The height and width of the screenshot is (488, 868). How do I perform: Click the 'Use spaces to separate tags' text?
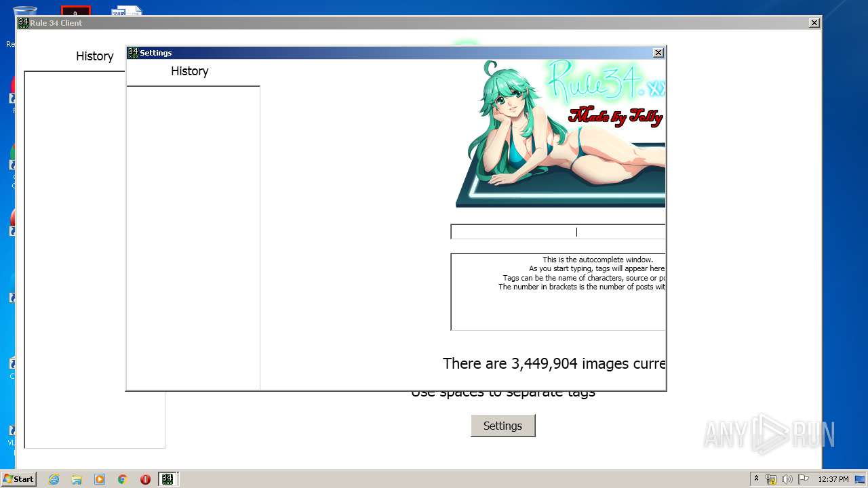coord(503,393)
